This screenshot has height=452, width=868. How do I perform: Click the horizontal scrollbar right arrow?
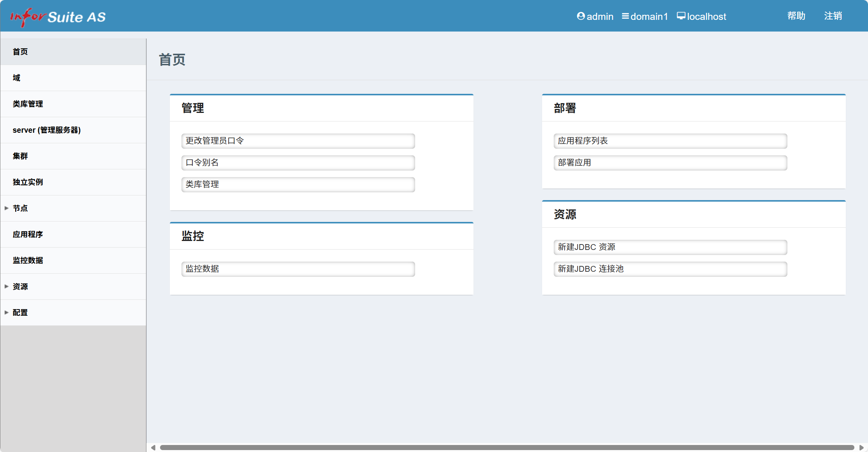click(x=861, y=448)
